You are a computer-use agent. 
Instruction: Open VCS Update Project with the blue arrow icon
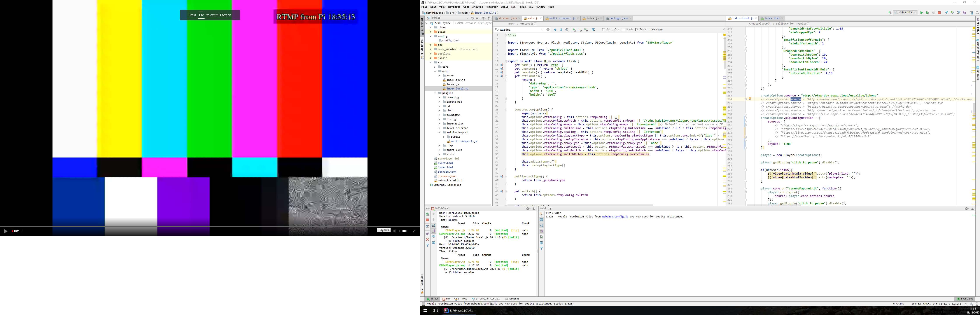(947, 12)
